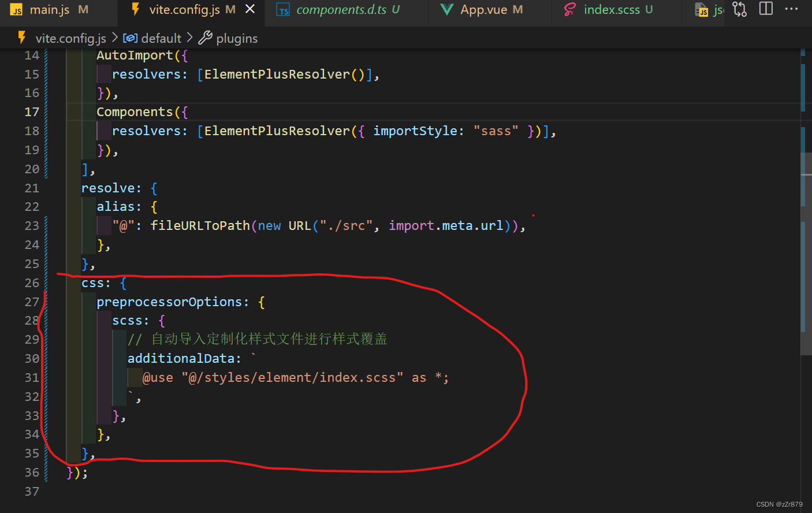Open the partially visible js config tab
The image size is (812, 513).
click(x=710, y=10)
